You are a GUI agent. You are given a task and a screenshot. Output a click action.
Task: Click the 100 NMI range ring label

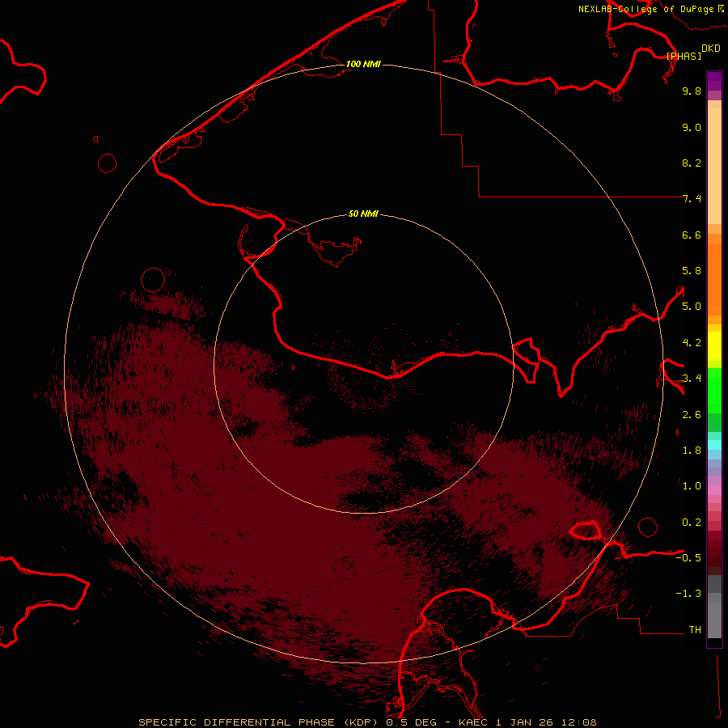point(363,64)
